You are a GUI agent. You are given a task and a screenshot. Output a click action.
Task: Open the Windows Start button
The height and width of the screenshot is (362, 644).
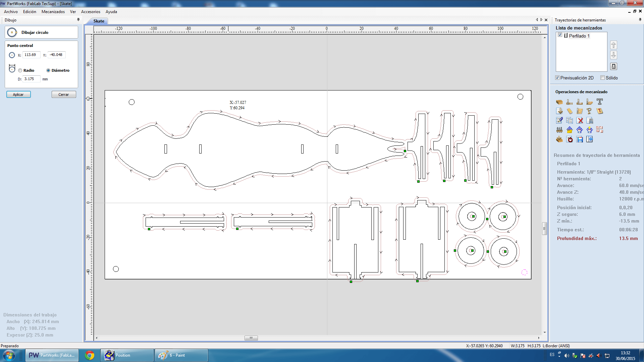9,355
